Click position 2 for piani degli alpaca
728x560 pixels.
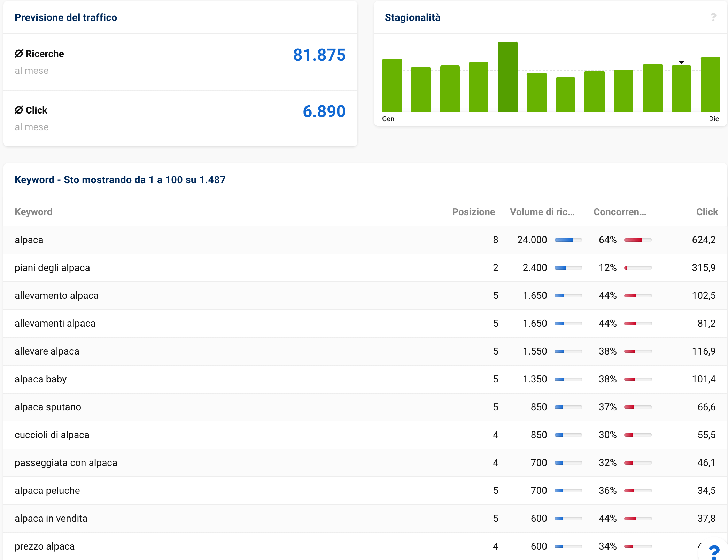[495, 268]
